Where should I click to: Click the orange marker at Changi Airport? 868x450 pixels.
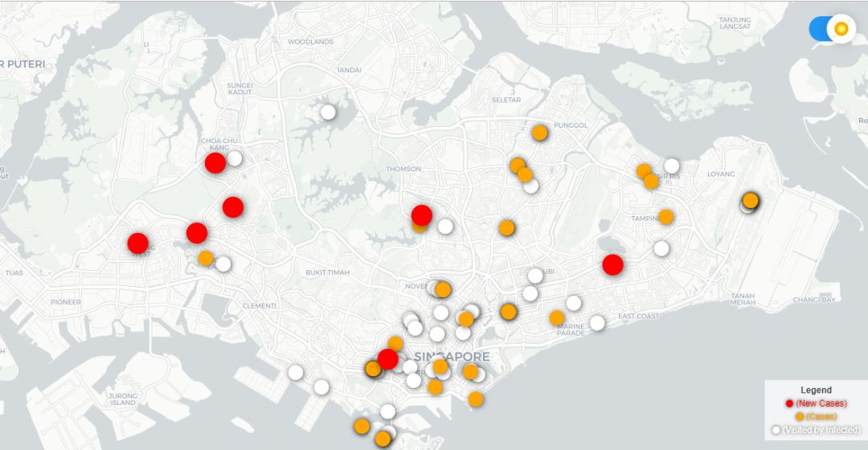(751, 200)
